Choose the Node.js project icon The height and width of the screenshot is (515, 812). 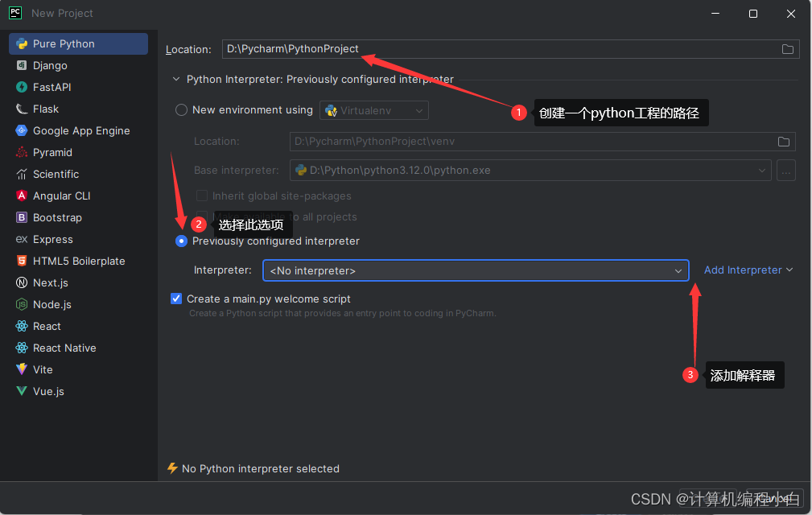[x=21, y=304]
